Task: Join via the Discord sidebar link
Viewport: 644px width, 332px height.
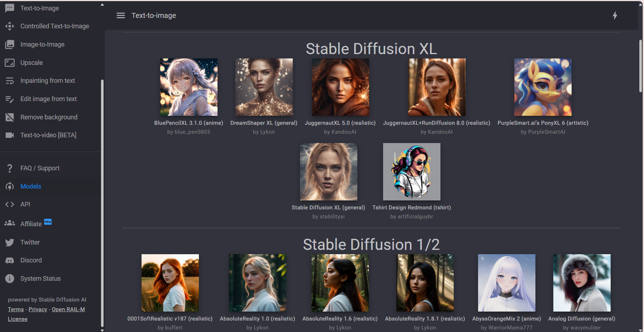Action: (31, 260)
